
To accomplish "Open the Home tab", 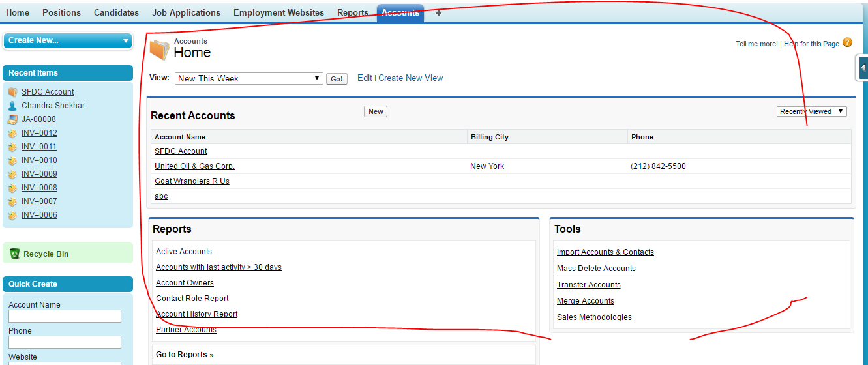I will 18,12.
